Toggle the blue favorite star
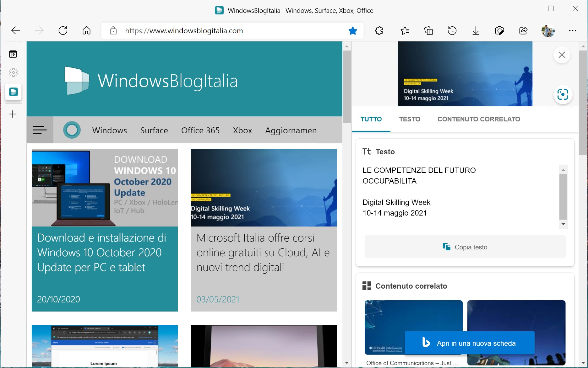 coord(353,31)
